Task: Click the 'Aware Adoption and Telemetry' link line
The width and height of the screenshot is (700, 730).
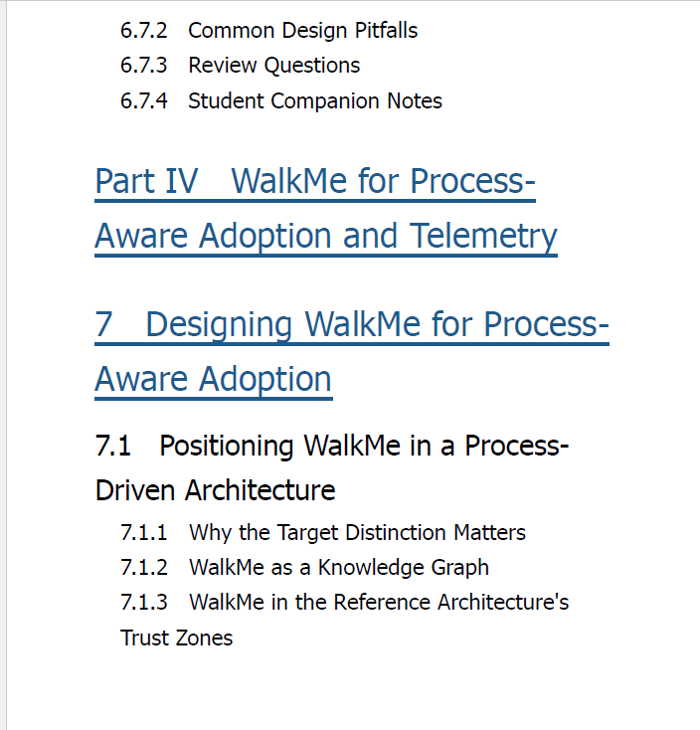Action: point(326,237)
